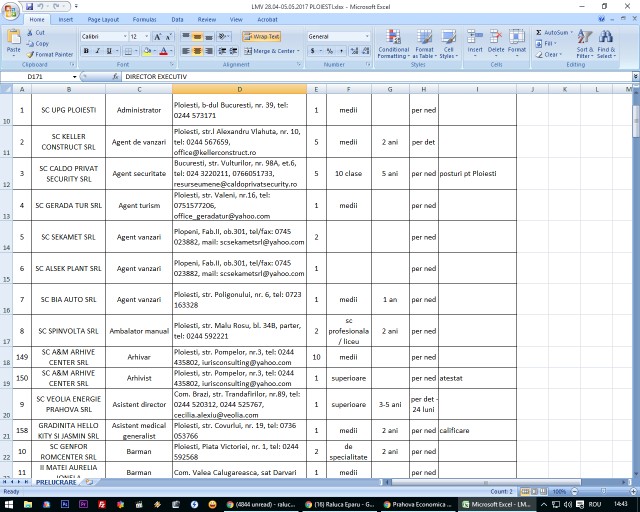Switch to the Review tab
This screenshot has height=512, width=640.
point(207,20)
